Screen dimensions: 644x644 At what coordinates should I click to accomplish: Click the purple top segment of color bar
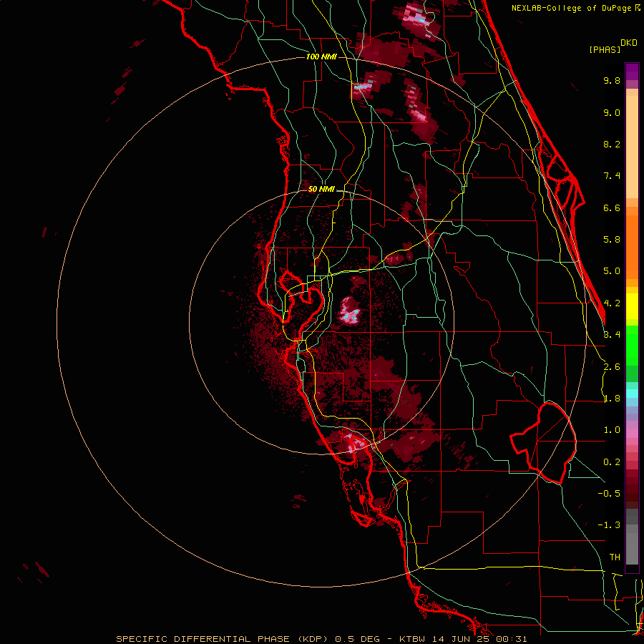pos(632,72)
